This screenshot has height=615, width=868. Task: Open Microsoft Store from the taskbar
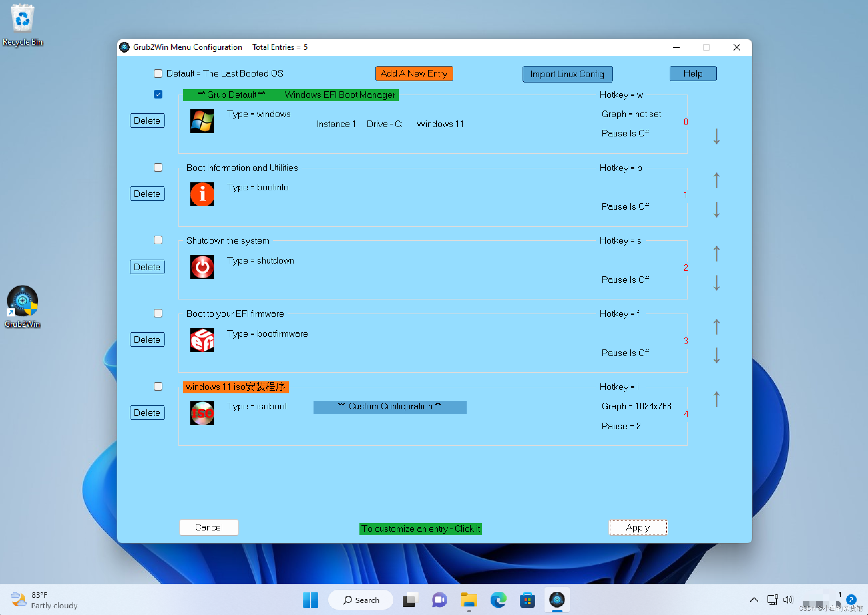(x=527, y=600)
